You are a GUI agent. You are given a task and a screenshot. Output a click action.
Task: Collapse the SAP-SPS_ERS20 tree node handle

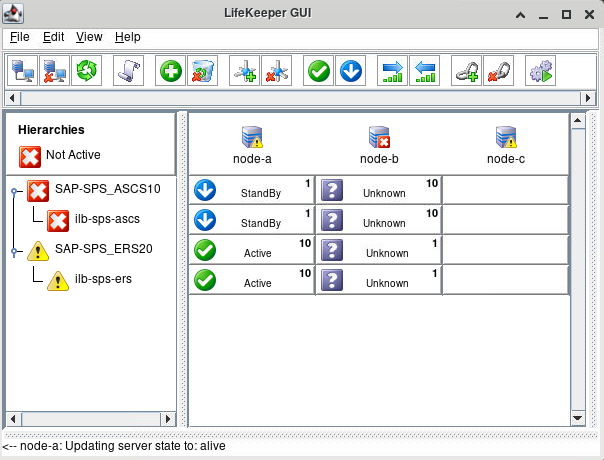pos(14,252)
